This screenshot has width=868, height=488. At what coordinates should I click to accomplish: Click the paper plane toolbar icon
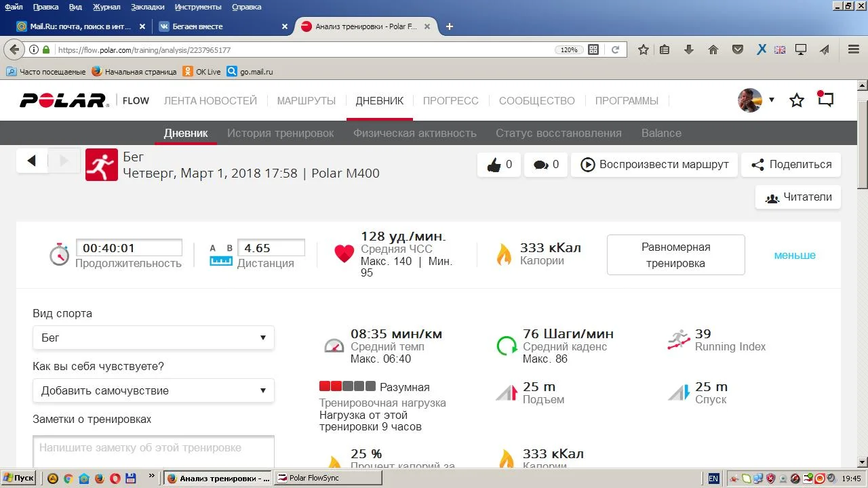click(825, 49)
